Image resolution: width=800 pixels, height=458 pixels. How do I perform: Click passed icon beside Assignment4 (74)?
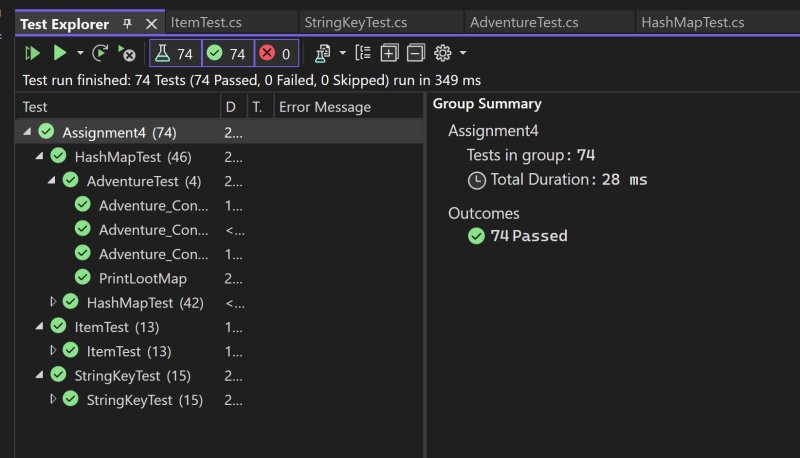click(46, 131)
